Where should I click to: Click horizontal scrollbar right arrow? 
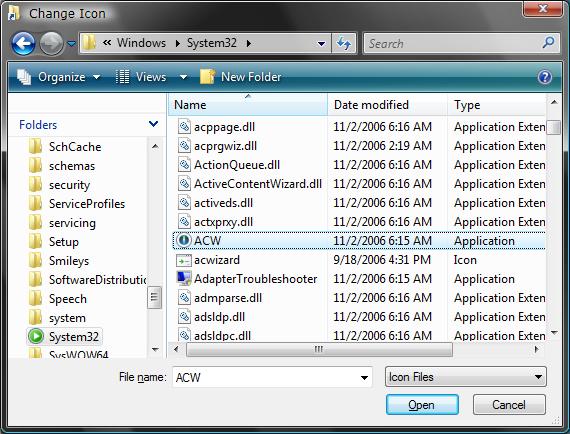pyautogui.click(x=536, y=349)
